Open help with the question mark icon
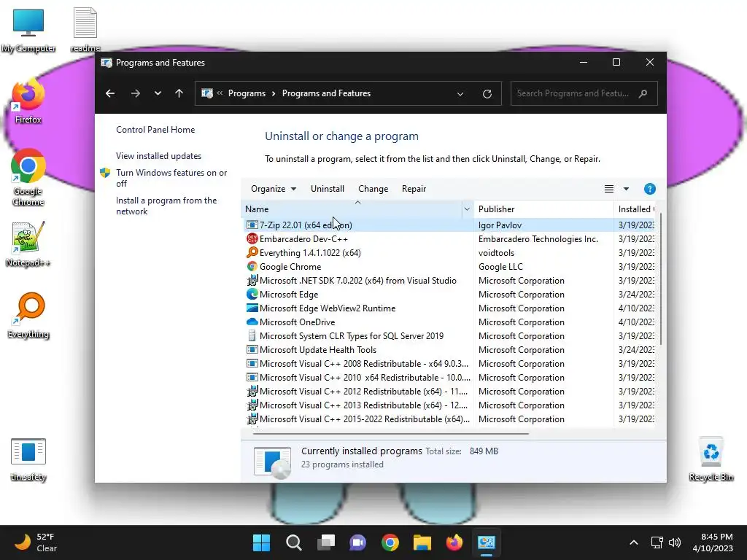747x560 pixels. (649, 189)
